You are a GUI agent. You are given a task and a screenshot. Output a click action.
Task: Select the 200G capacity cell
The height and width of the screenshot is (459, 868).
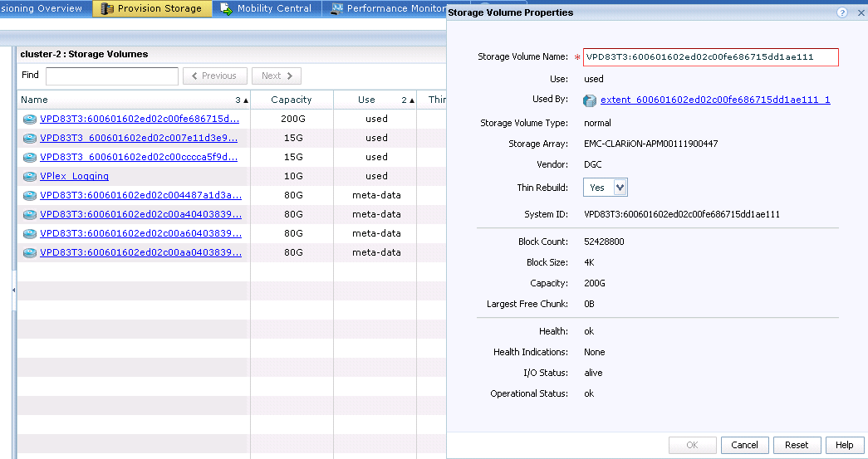pos(293,119)
